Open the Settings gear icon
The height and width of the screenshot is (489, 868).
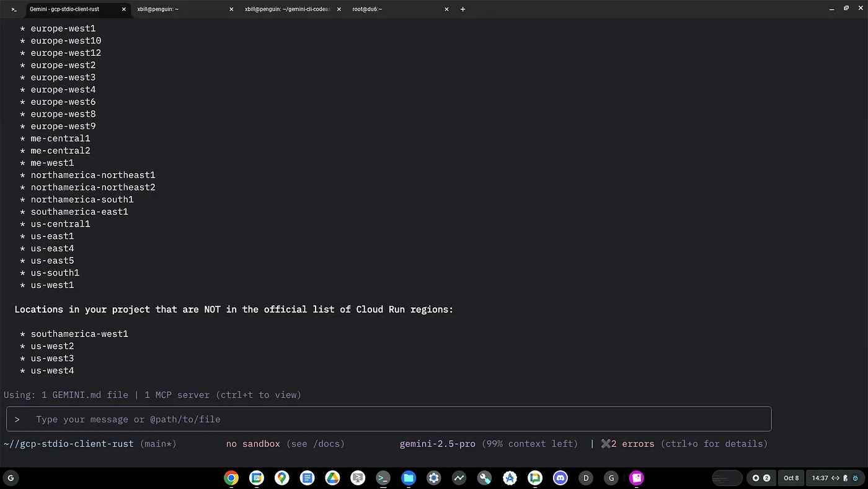point(433,478)
